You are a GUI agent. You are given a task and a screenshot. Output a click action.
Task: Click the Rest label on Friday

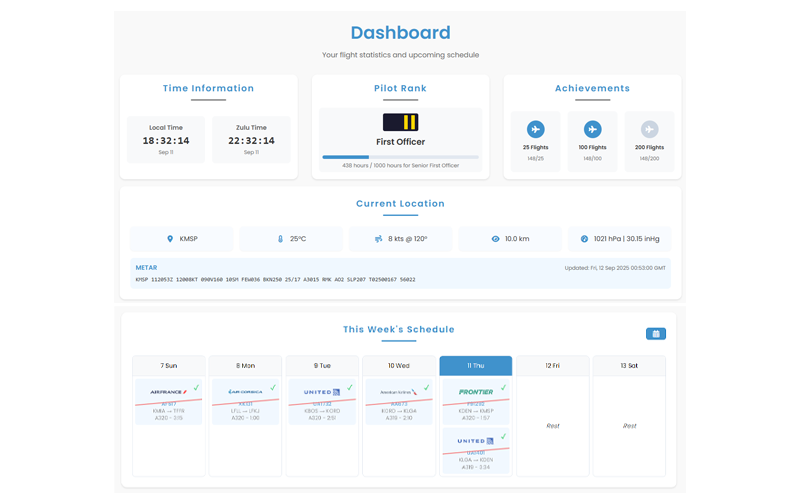[553, 426]
